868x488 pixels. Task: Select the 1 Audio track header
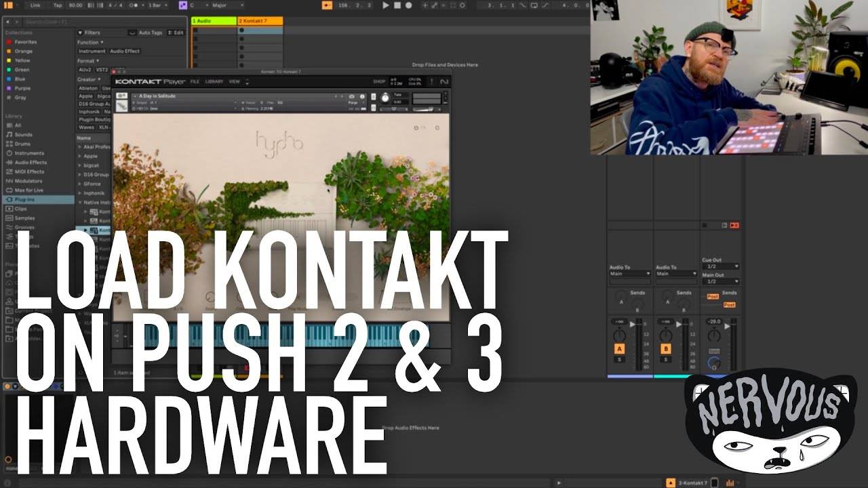tap(214, 21)
